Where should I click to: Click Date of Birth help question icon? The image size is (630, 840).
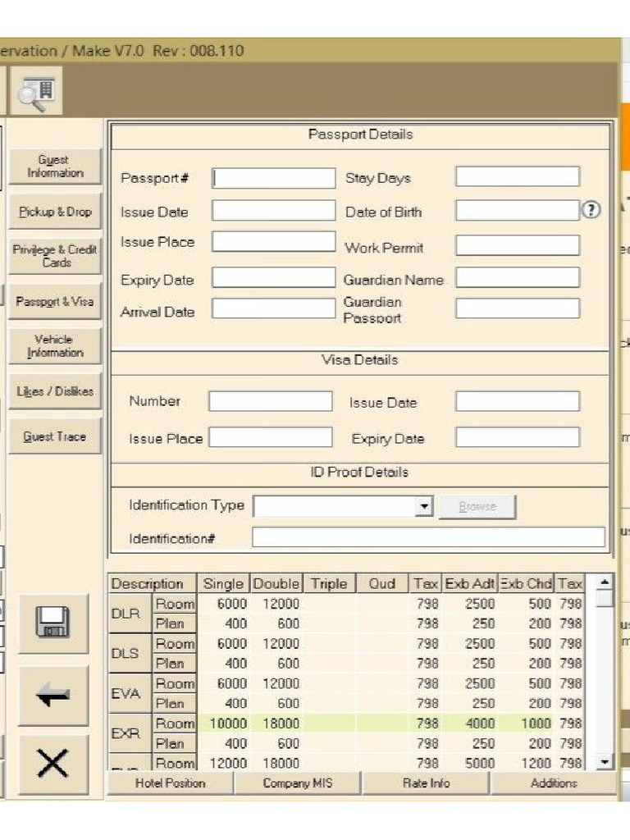click(591, 210)
